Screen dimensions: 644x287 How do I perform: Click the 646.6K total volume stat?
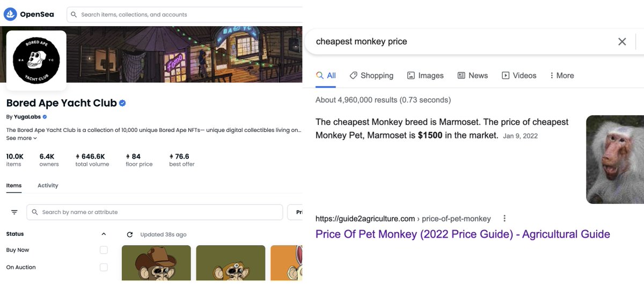(92, 160)
